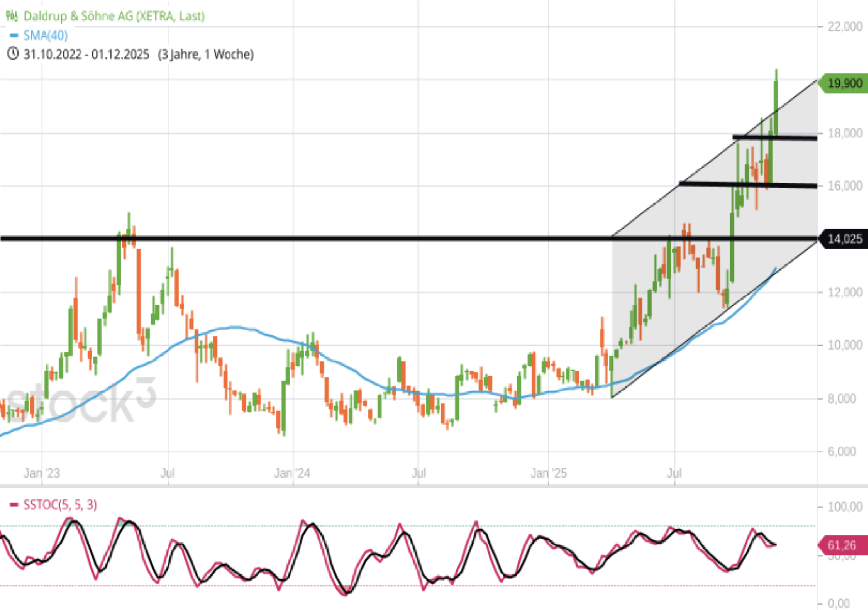868x610 pixels.
Task: Click the SSTOC(5, 5, 3) indicator label
Action: [x=60, y=504]
